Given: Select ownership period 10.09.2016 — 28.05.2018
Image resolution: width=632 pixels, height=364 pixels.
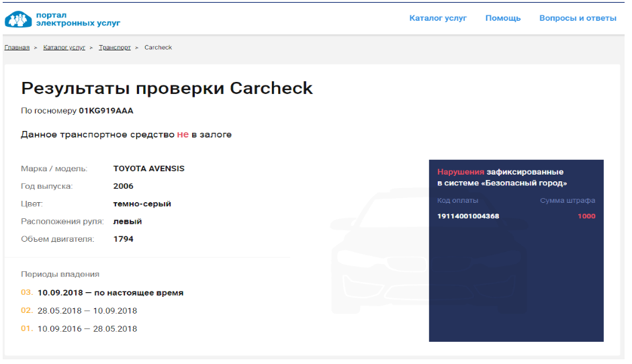Looking at the screenshot, I should tap(87, 329).
